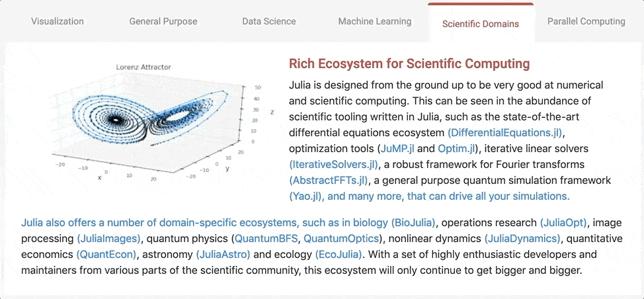
Task: Open the General Purpose tab
Action: point(163,21)
